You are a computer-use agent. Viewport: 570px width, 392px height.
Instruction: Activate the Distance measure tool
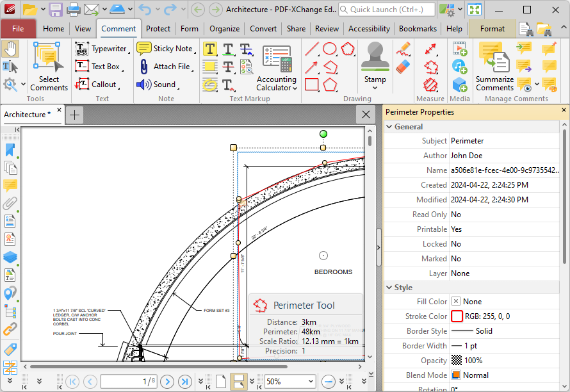tap(430, 49)
